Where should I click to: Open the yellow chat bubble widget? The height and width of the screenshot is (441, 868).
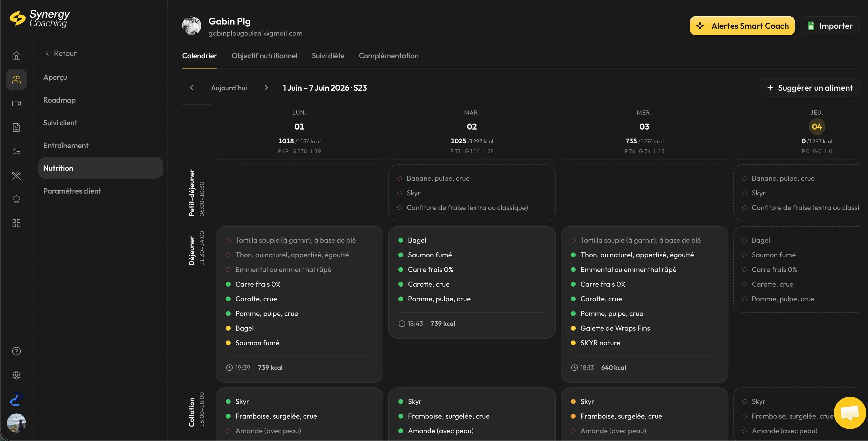(850, 413)
